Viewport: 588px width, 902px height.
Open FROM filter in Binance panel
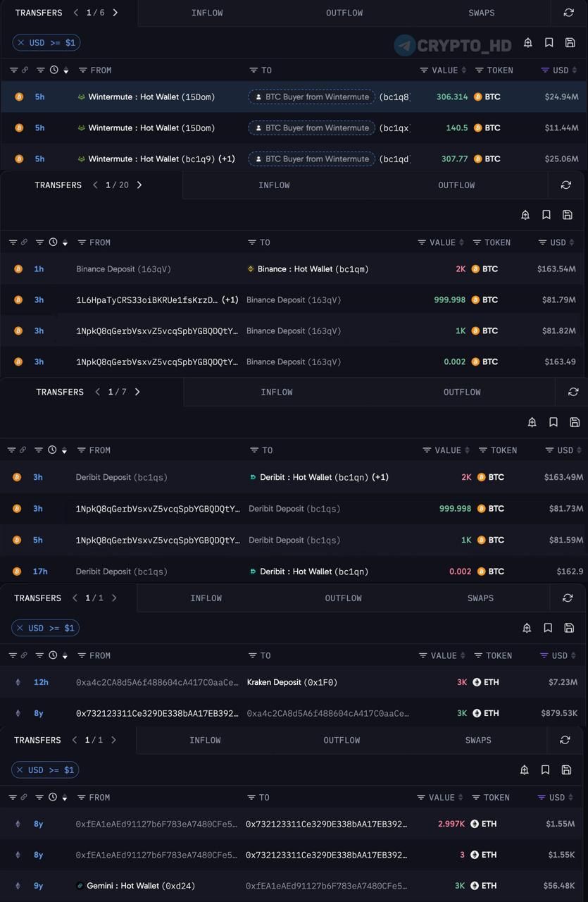[x=82, y=242]
